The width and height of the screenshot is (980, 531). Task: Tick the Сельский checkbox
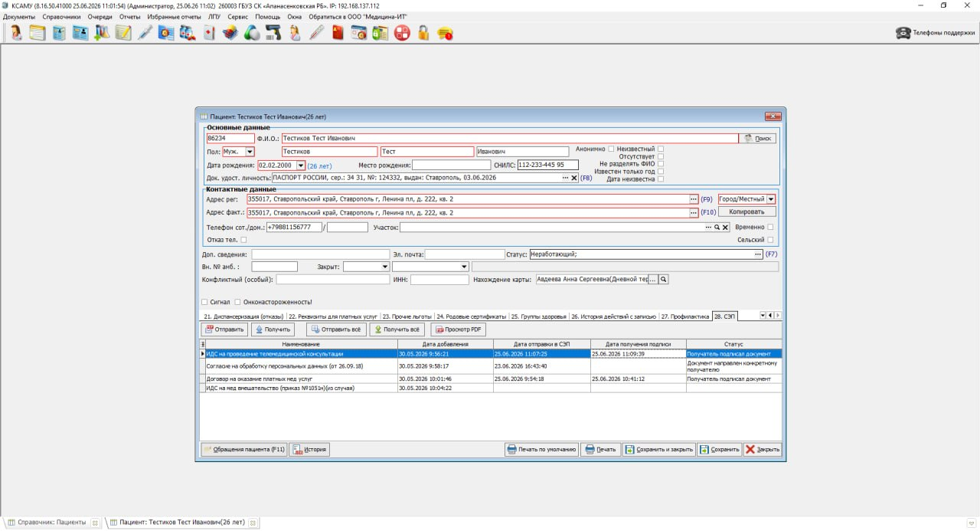(x=770, y=240)
